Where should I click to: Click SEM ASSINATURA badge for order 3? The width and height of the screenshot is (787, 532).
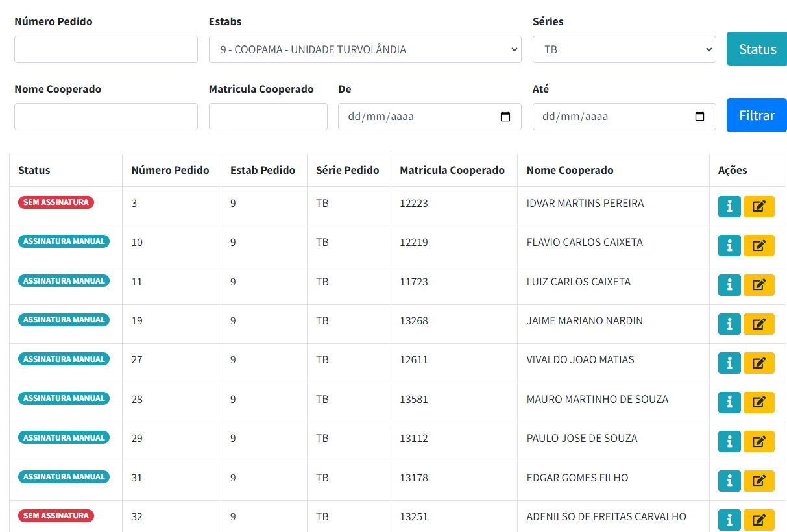[x=56, y=202]
